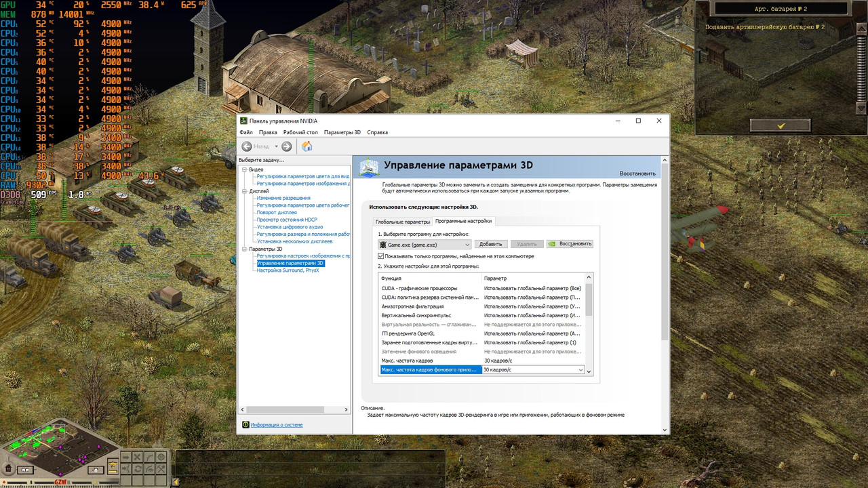Viewport: 868px width, 488px height.
Task: Click the settings list scrollbar thumb
Action: [x=589, y=299]
